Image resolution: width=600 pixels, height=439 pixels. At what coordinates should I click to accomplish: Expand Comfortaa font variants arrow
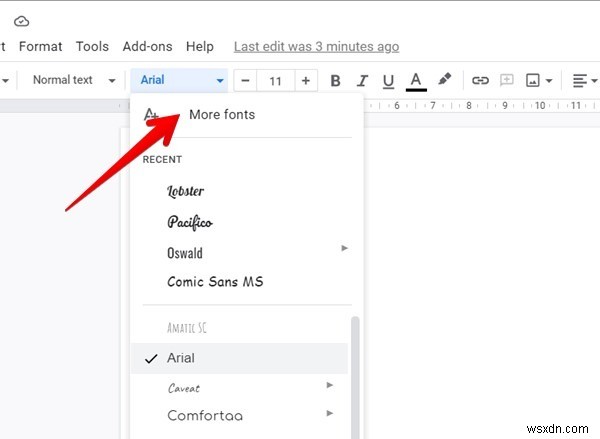pyautogui.click(x=329, y=413)
